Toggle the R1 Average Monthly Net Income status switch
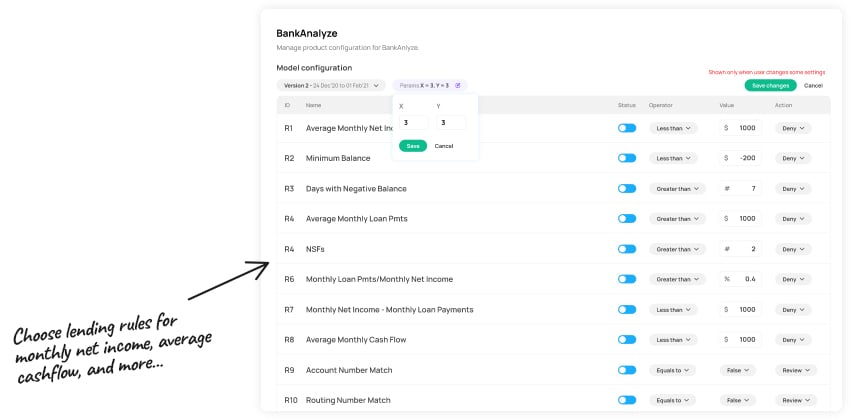851x420 pixels. point(627,128)
